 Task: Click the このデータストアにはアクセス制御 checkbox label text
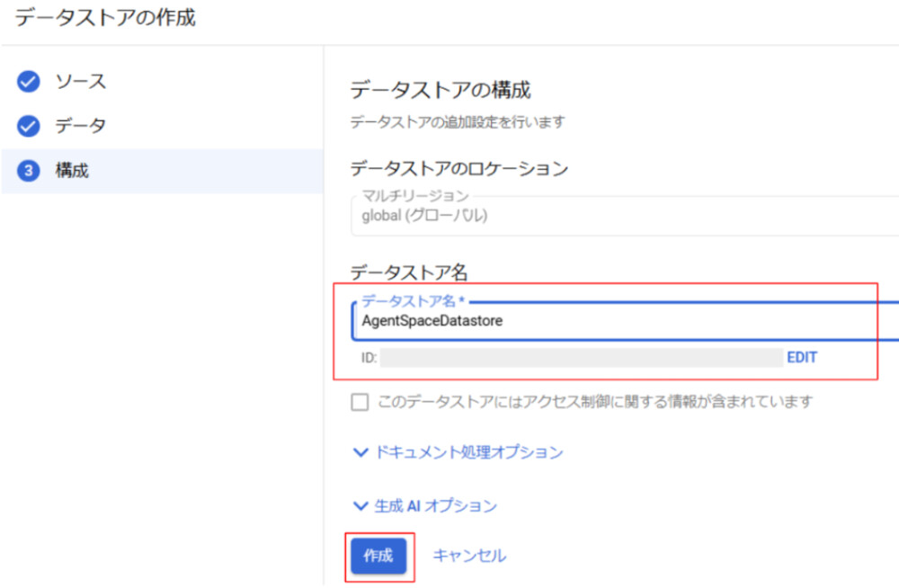click(x=595, y=402)
